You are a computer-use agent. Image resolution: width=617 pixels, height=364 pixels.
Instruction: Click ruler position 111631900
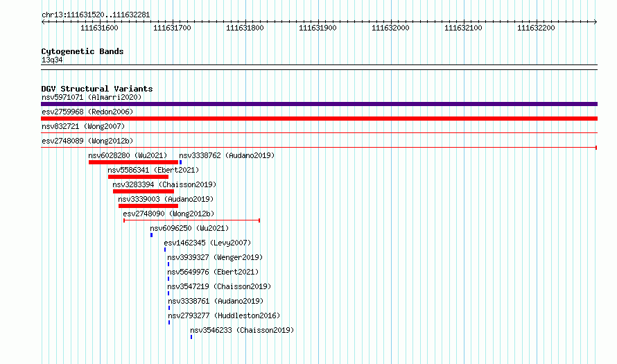(x=318, y=28)
